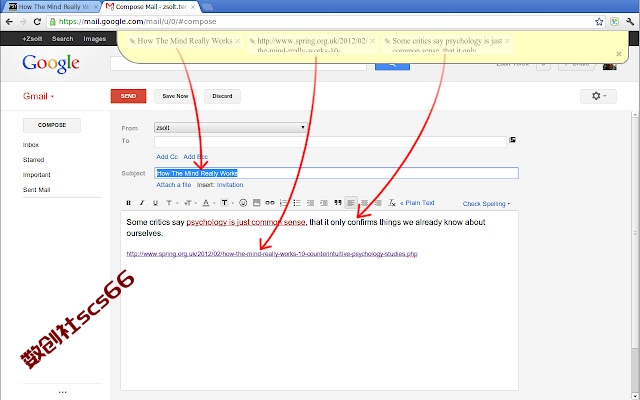This screenshot has height=400, width=640.
Task: Click the address bar URL
Action: coord(138,22)
